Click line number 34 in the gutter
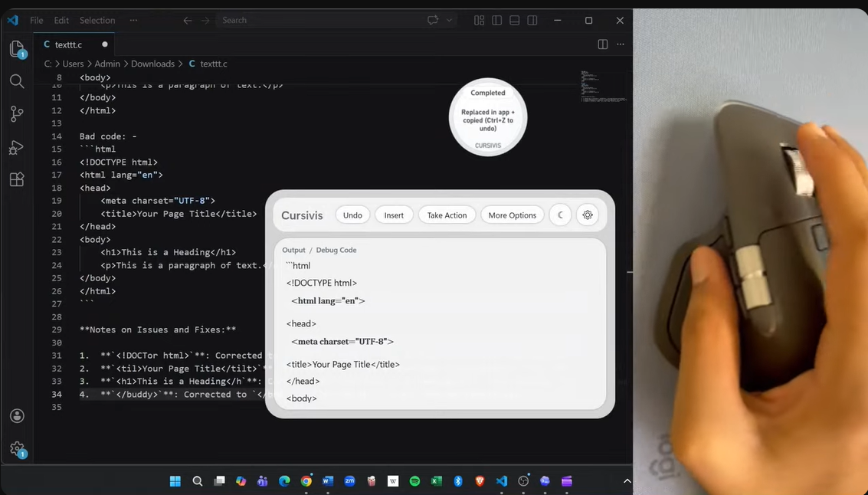 point(57,394)
